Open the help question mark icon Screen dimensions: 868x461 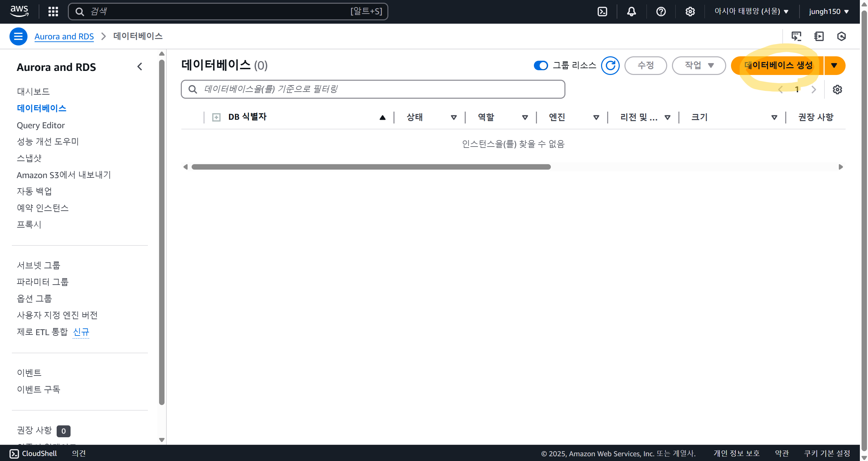coord(661,12)
